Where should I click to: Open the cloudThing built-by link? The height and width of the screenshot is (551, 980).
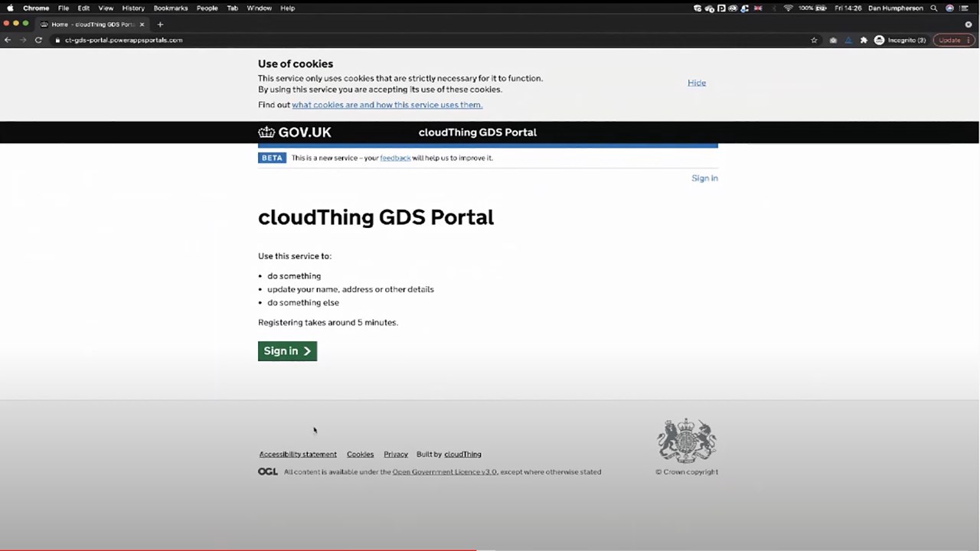click(462, 455)
